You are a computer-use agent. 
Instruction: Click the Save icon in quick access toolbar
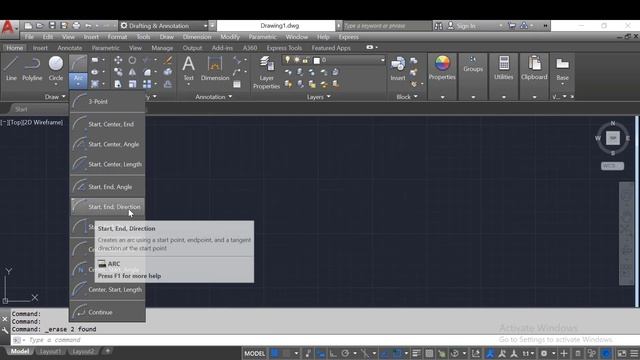(x=52, y=26)
